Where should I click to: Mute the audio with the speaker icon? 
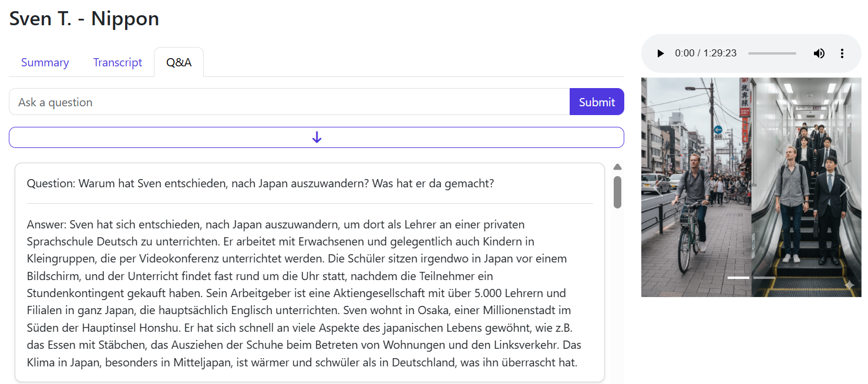[819, 53]
